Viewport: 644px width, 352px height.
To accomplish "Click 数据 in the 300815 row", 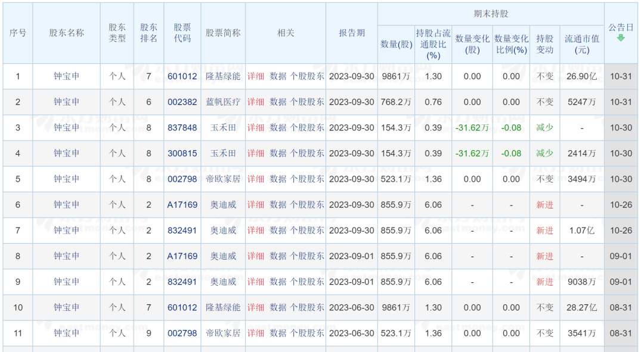I will 278,153.
